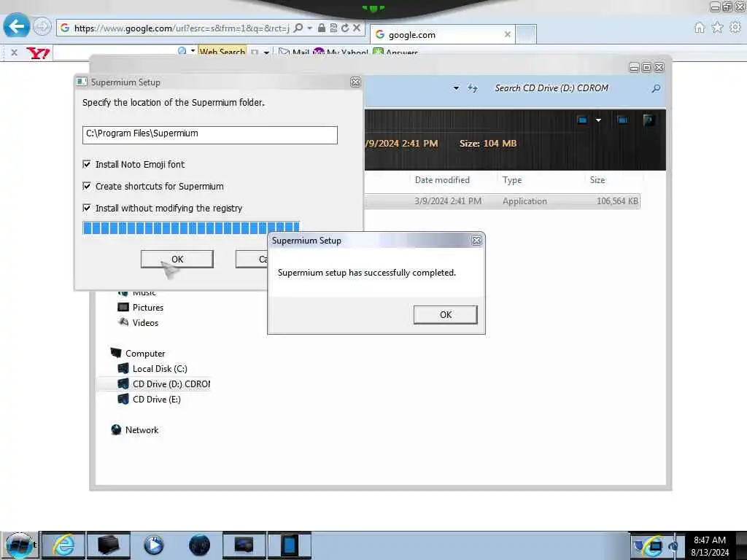Open a new browser tab
Viewport: 747px width, 560px height.
point(526,34)
